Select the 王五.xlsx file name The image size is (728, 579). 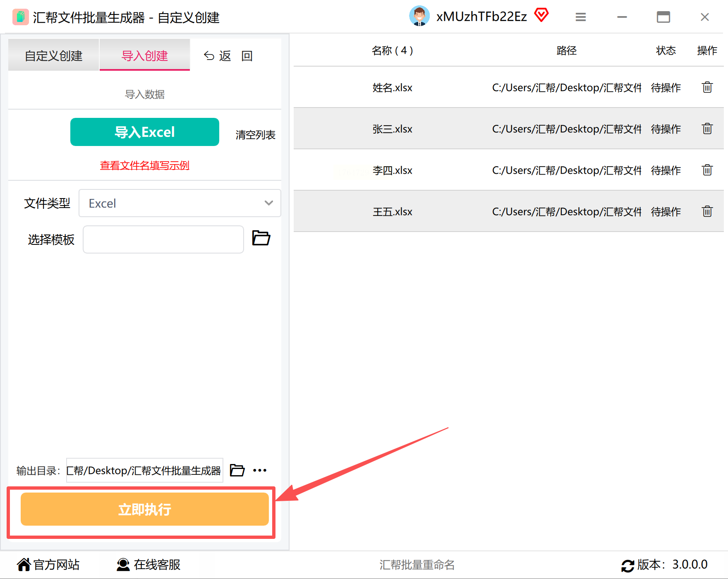(x=393, y=211)
